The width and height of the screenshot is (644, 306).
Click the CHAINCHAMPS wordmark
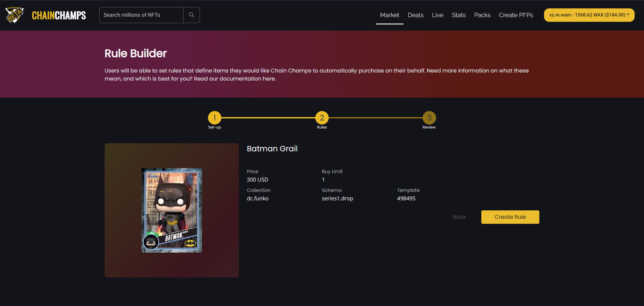59,15
